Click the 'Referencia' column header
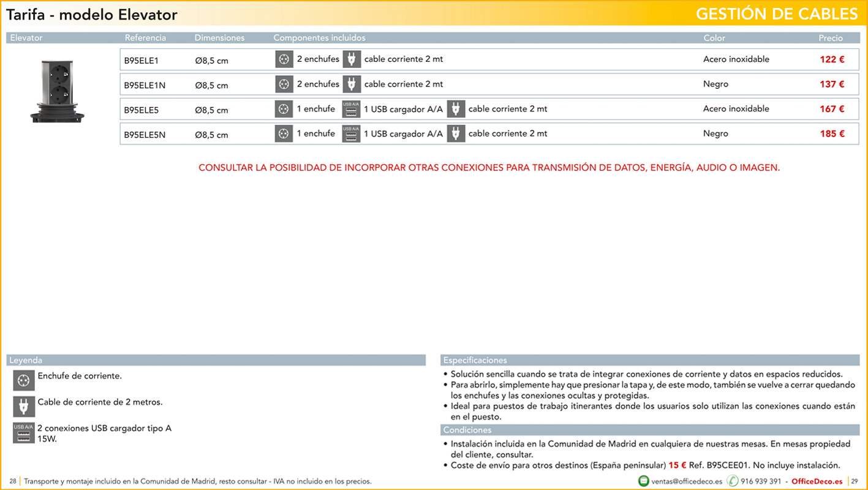Screen dimensions: 868x490 click(145, 38)
